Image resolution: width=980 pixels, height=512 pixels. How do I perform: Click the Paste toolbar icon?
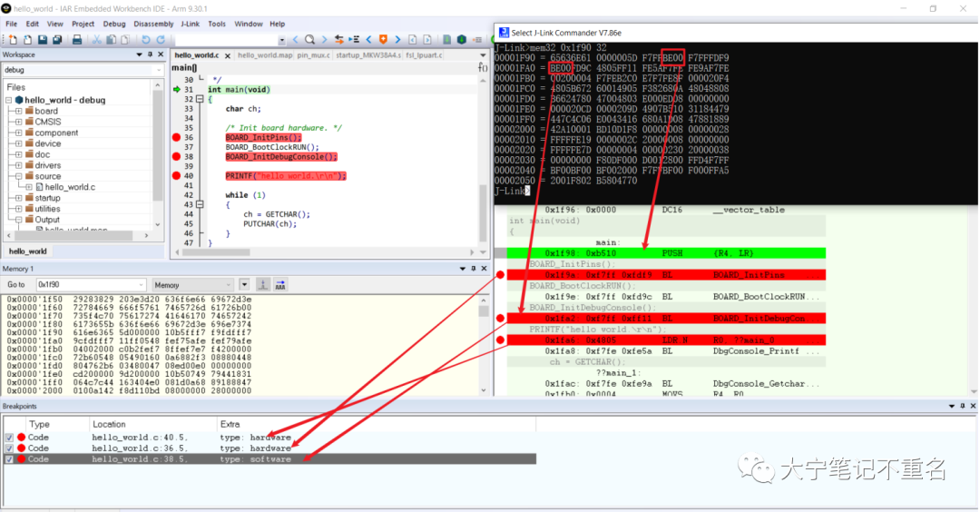click(x=125, y=39)
